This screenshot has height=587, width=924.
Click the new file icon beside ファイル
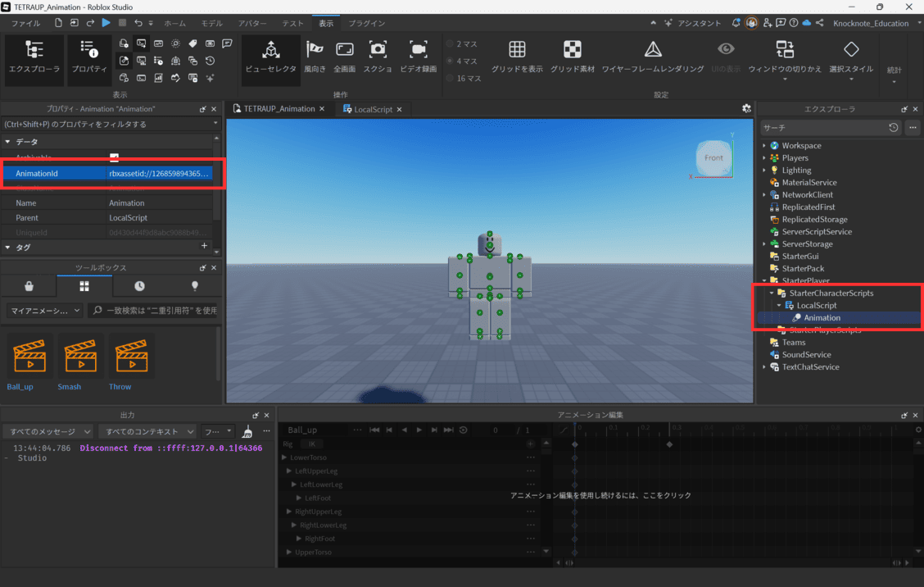coord(58,23)
